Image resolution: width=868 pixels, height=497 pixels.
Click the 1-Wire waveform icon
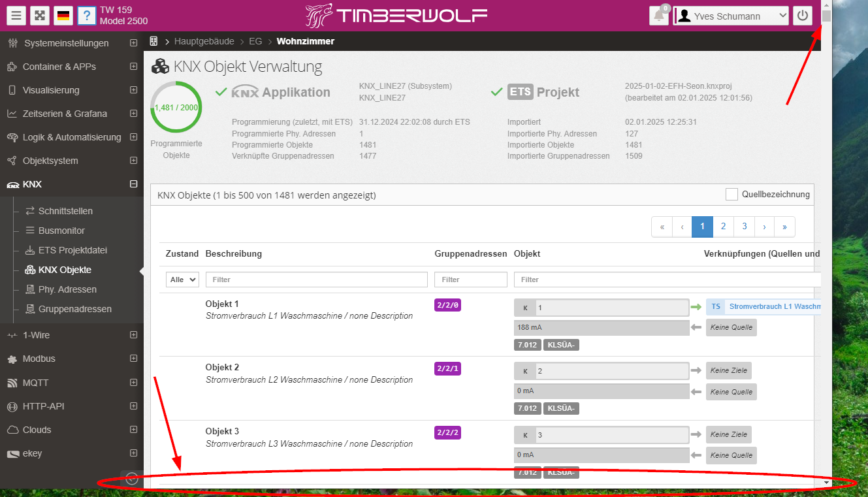coord(11,335)
